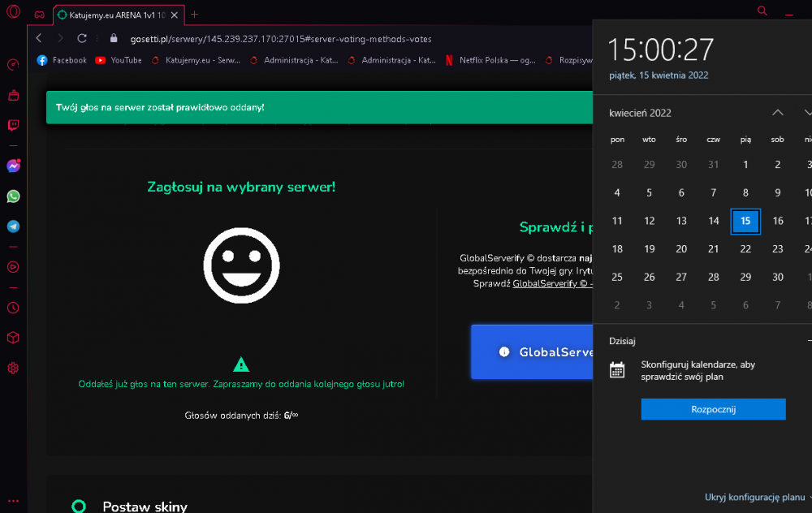Open the player sidebar icon
Viewport: 812px width, 513px height.
[x=14, y=267]
